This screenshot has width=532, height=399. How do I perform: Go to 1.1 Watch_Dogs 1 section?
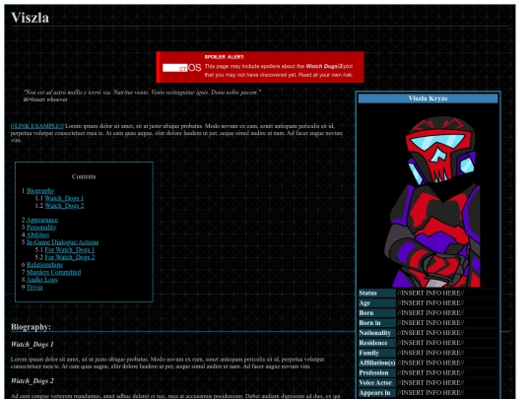pyautogui.click(x=64, y=198)
